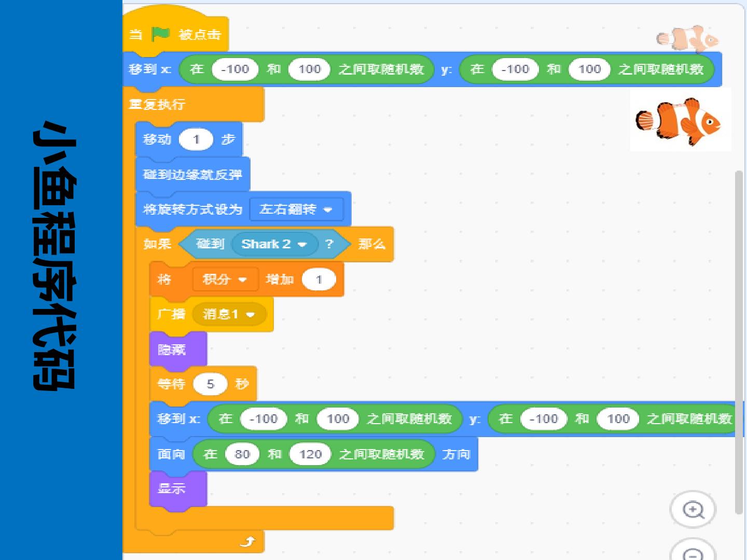747x560 pixels.
Task: Click the green flag icon in hat block
Action: point(160,34)
